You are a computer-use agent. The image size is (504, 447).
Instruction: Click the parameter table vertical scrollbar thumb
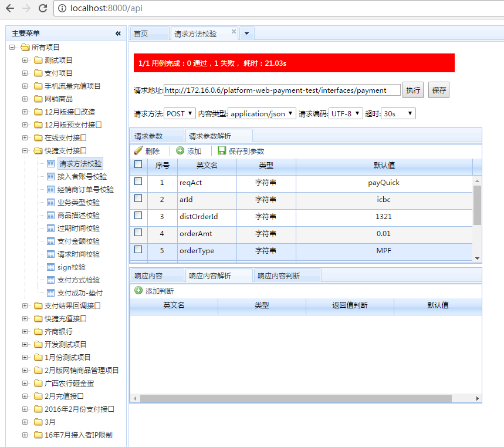[x=477, y=206]
